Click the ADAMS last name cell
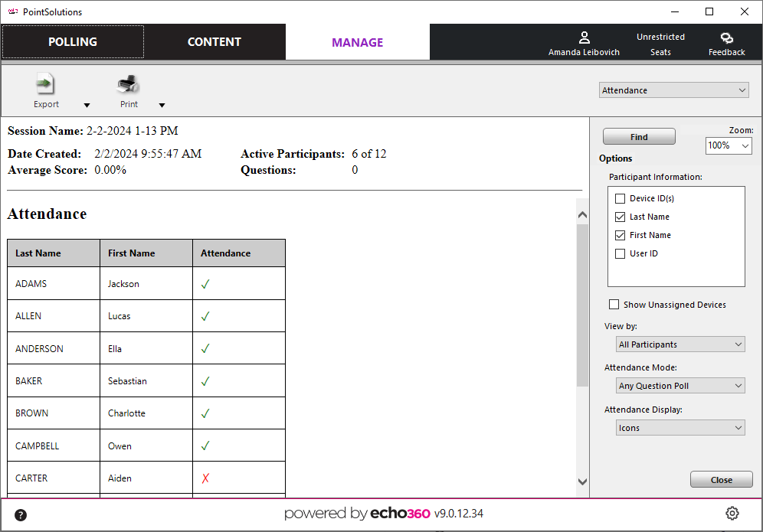763x532 pixels. [54, 283]
